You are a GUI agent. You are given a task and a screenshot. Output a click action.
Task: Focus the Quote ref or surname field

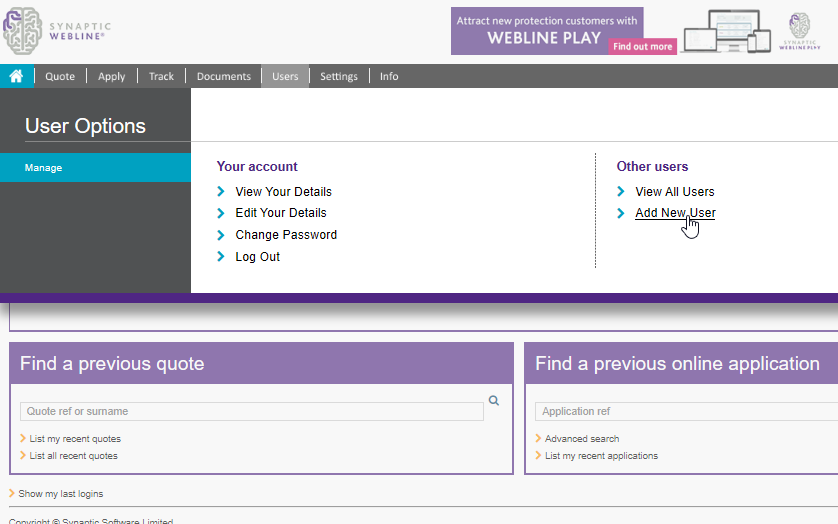(x=252, y=411)
